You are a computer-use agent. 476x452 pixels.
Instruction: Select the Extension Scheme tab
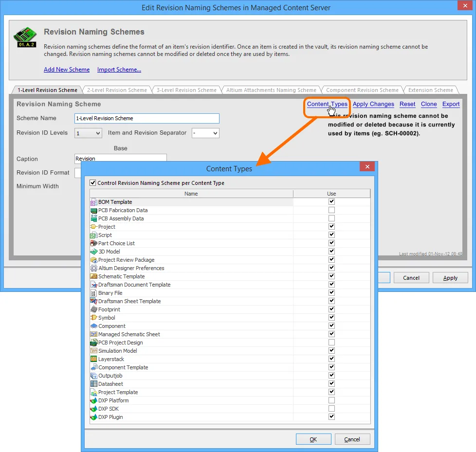pyautogui.click(x=430, y=90)
